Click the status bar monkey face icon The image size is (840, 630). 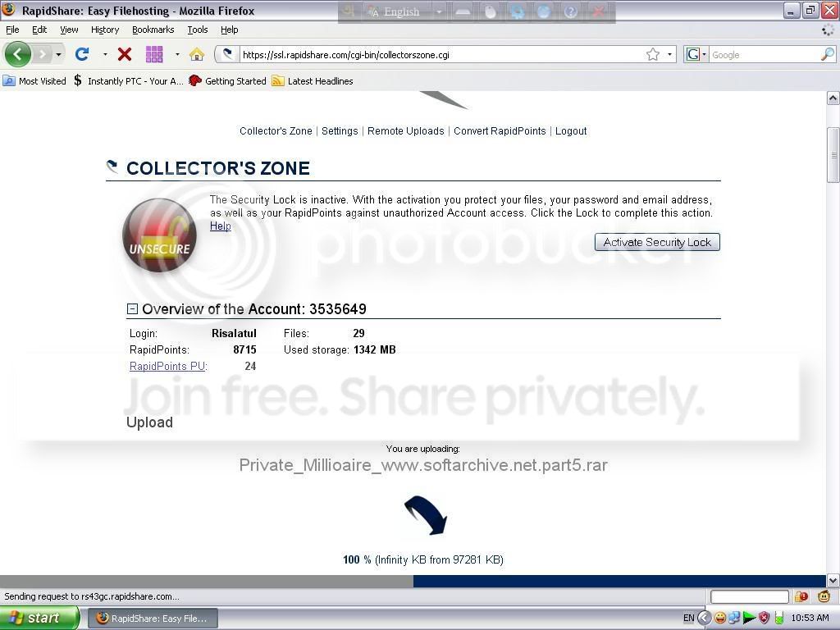click(824, 596)
